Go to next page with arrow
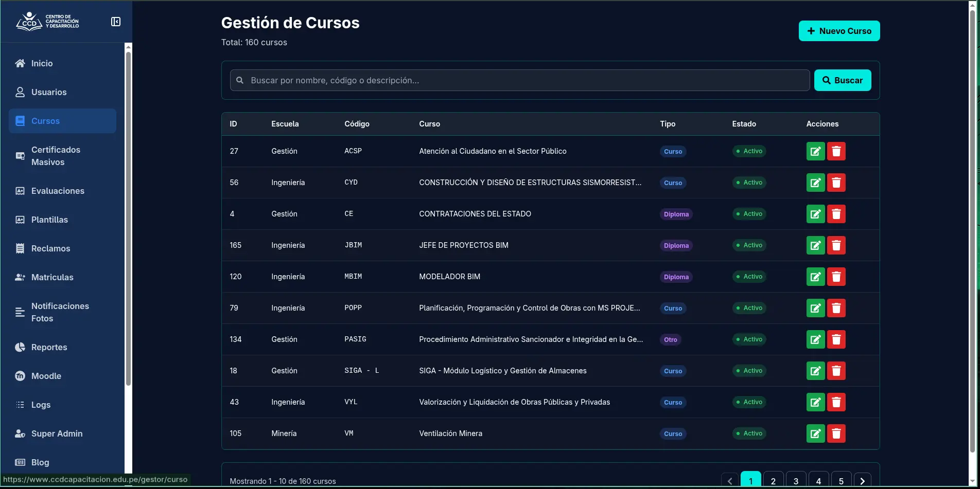The height and width of the screenshot is (489, 980). (863, 481)
